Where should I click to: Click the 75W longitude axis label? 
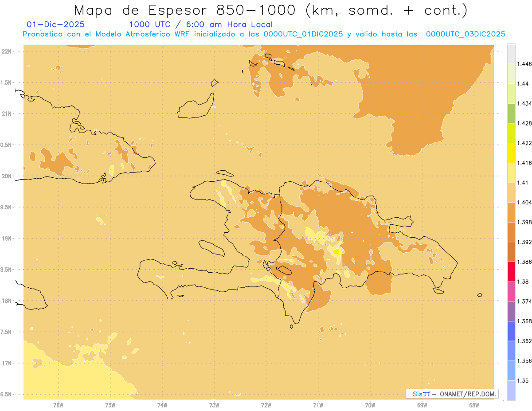(x=110, y=405)
